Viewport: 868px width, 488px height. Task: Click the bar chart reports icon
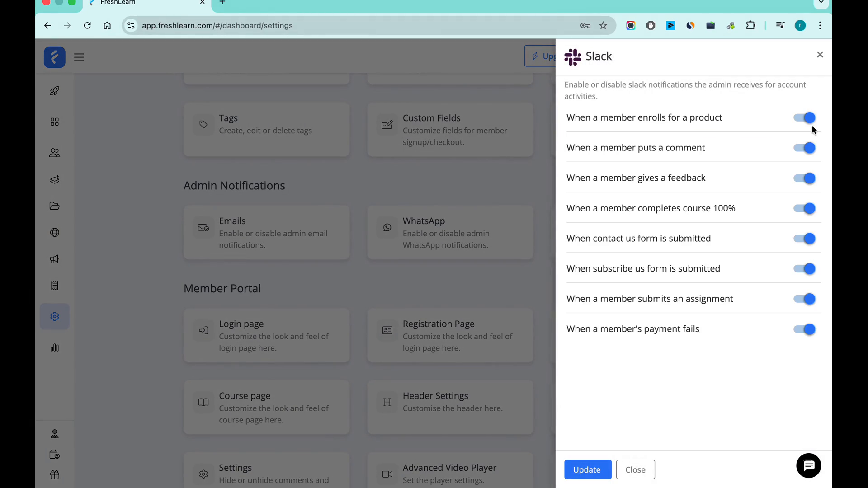(x=54, y=347)
